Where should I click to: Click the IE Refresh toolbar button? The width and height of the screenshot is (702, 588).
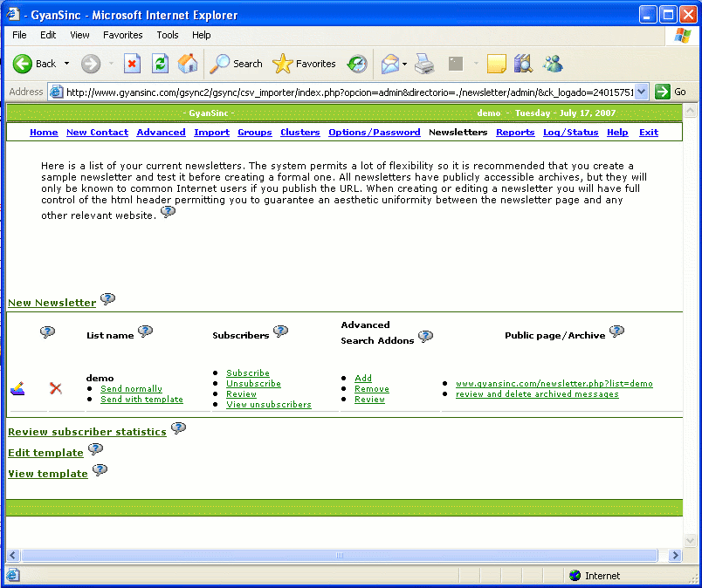point(160,64)
